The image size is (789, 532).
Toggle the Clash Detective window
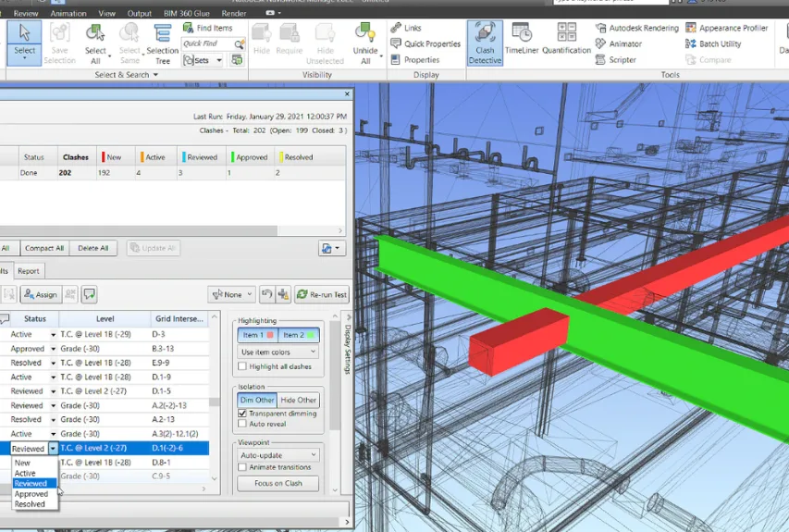[485, 43]
